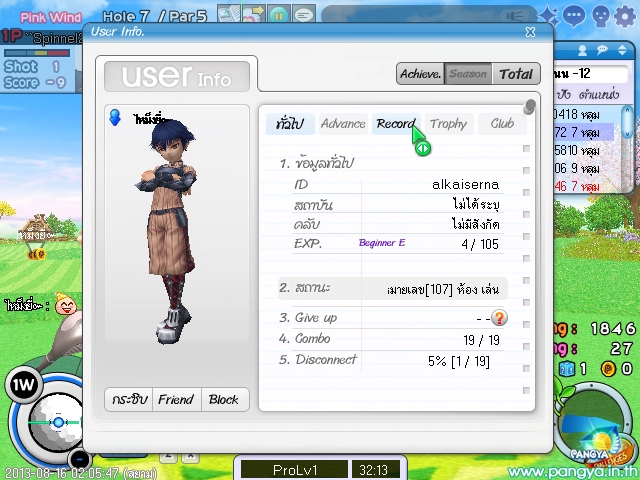Screen dimensions: 640x480
Task: Pause the game with the pause icon
Action: [279, 14]
